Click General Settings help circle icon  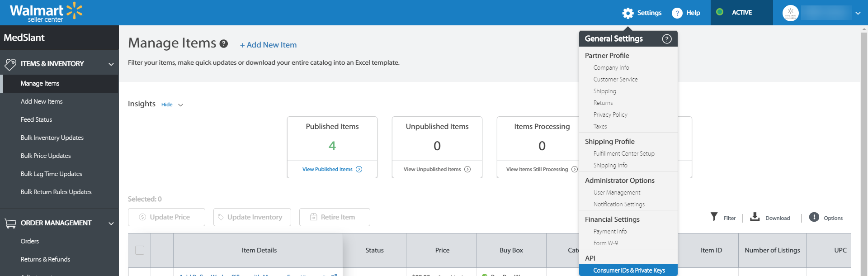[667, 39]
